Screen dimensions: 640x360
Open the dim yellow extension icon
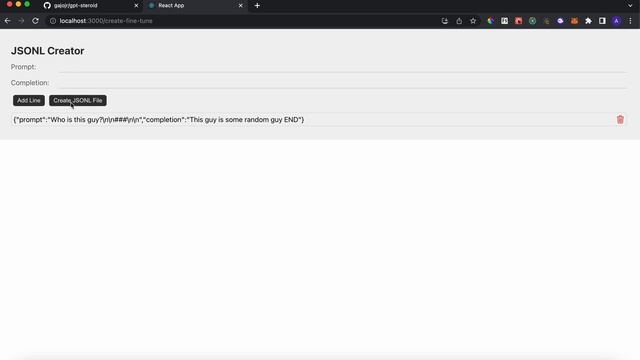pyautogui.click(x=547, y=21)
